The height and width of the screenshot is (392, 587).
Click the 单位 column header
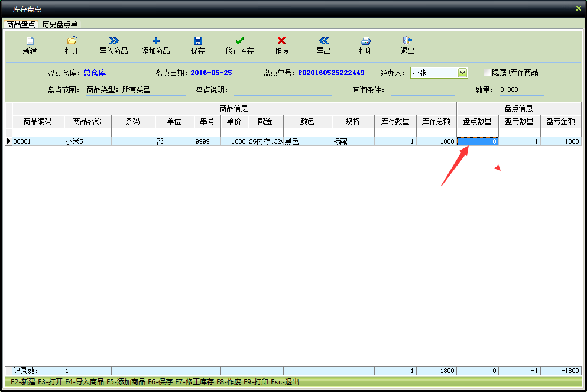point(174,121)
